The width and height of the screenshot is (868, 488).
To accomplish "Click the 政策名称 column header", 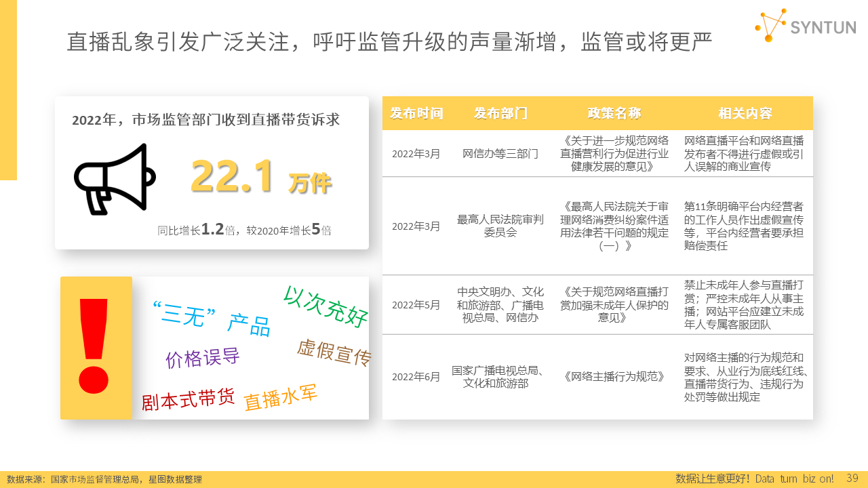I will click(x=614, y=113).
